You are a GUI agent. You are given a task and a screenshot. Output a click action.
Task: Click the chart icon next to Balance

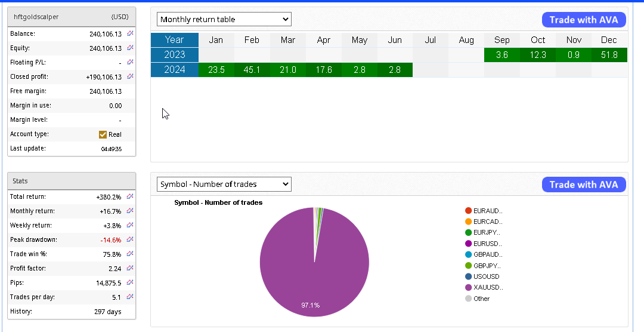pyautogui.click(x=130, y=34)
